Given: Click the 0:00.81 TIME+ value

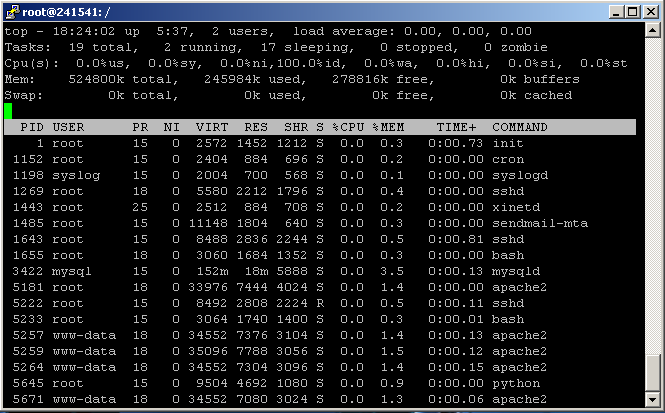Looking at the screenshot, I should 455,239.
